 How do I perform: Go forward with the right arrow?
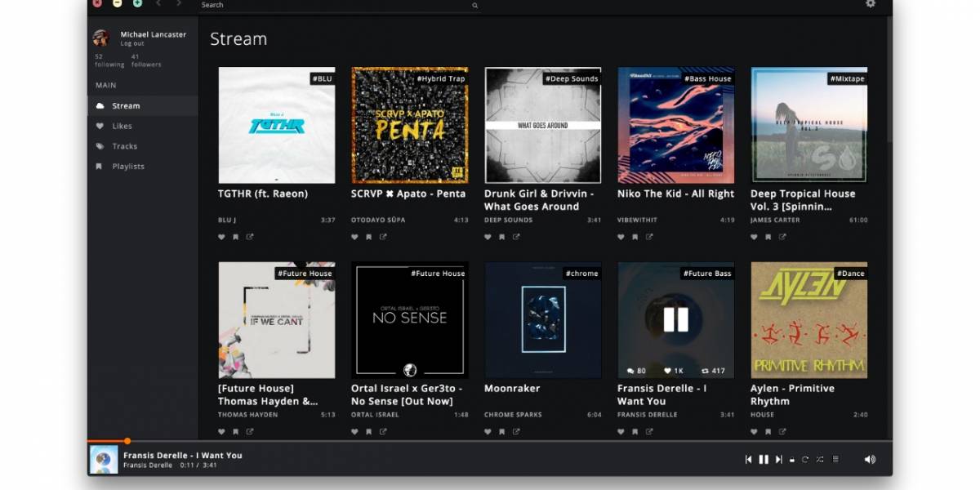point(179,4)
